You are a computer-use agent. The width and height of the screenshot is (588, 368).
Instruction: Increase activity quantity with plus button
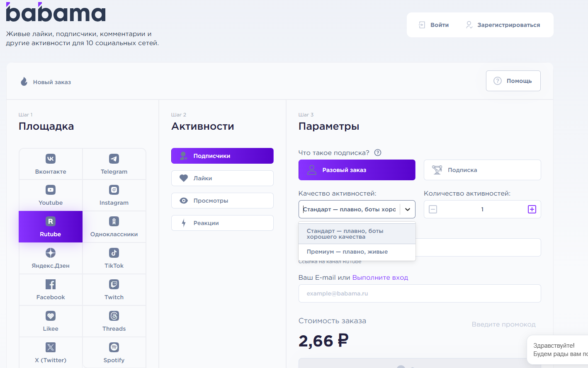(532, 209)
